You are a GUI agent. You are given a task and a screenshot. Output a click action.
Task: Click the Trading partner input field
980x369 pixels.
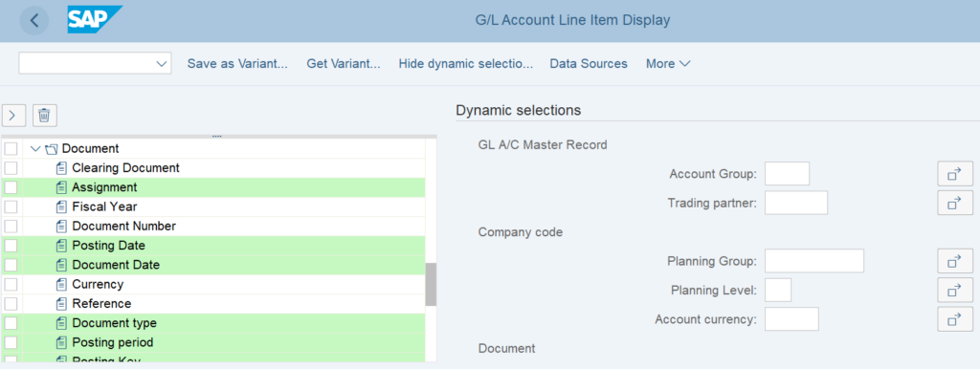(x=796, y=203)
